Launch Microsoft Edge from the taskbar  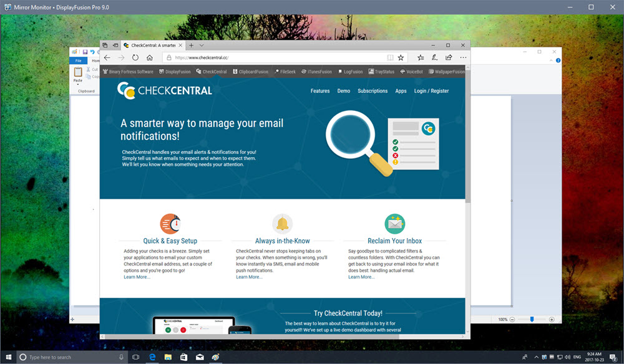[152, 357]
